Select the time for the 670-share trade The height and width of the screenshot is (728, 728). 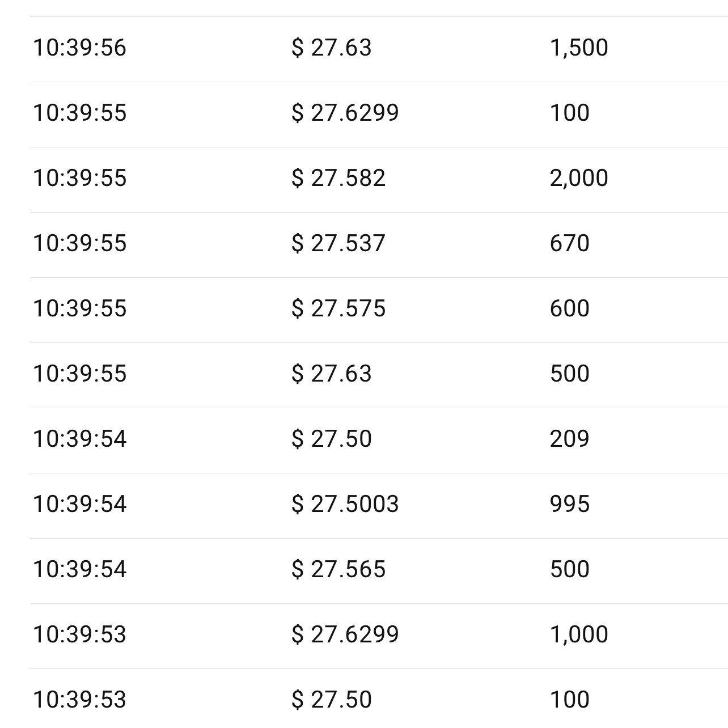(x=79, y=243)
